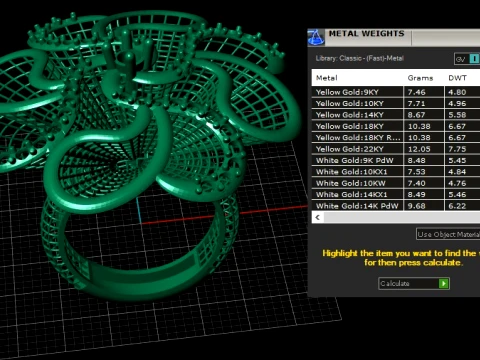Click the 5.46 DWT cell for 14KX1
Image resolution: width=480 pixels, height=360 pixels.
click(462, 194)
